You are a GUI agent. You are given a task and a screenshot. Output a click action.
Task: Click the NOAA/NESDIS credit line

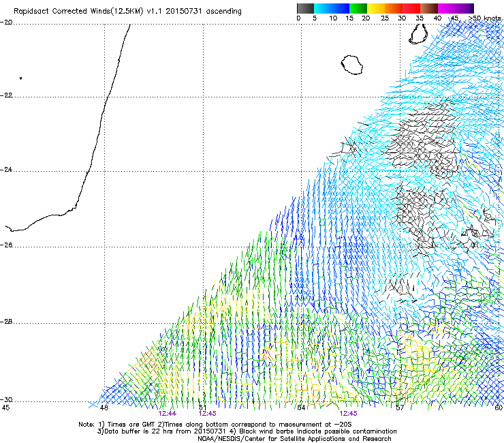coord(294,439)
